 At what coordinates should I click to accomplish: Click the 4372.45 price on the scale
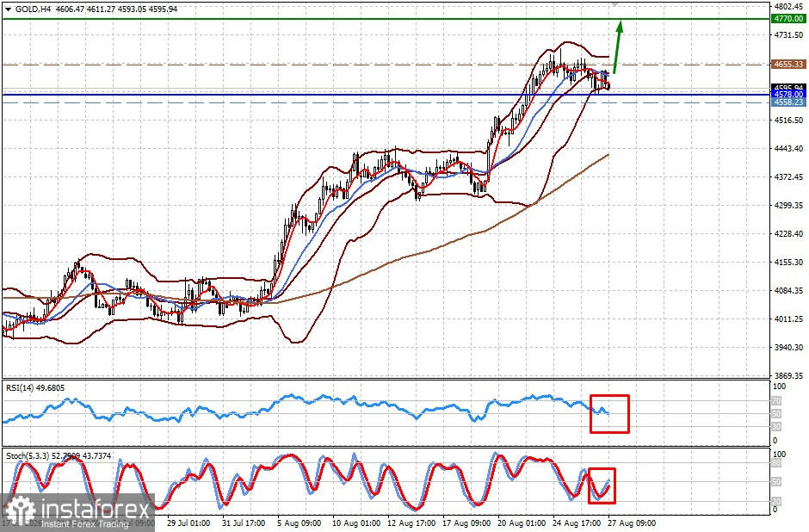pyautogui.click(x=789, y=177)
